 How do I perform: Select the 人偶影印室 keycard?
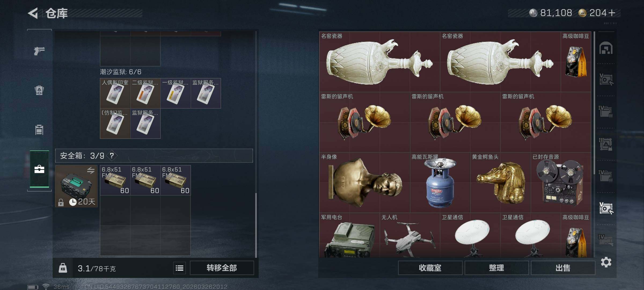click(115, 93)
